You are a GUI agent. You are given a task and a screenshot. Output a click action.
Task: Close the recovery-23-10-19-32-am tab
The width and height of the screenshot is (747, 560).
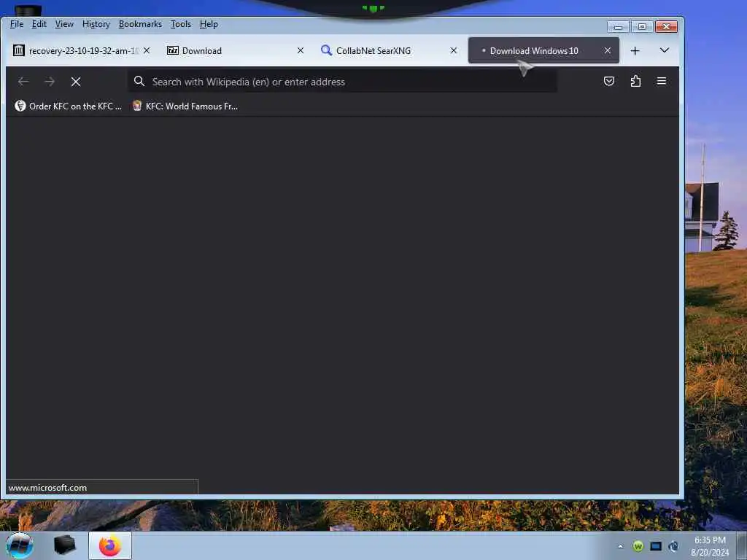click(x=147, y=50)
